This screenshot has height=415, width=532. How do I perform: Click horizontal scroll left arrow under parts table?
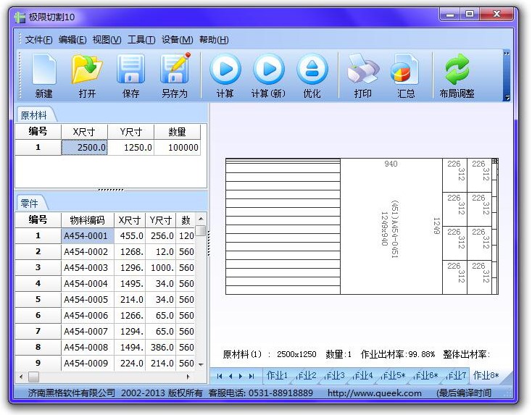click(x=21, y=377)
